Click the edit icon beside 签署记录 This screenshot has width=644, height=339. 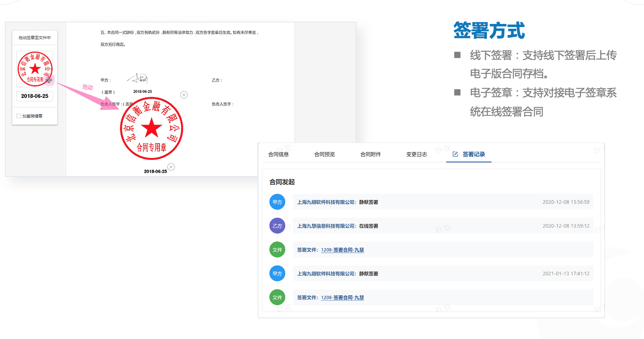click(455, 154)
